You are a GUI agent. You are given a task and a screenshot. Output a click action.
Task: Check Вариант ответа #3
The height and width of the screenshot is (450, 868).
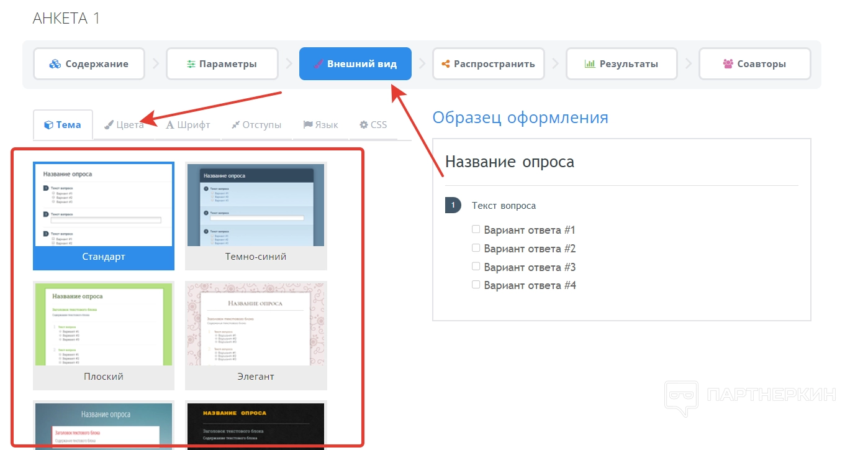(476, 267)
